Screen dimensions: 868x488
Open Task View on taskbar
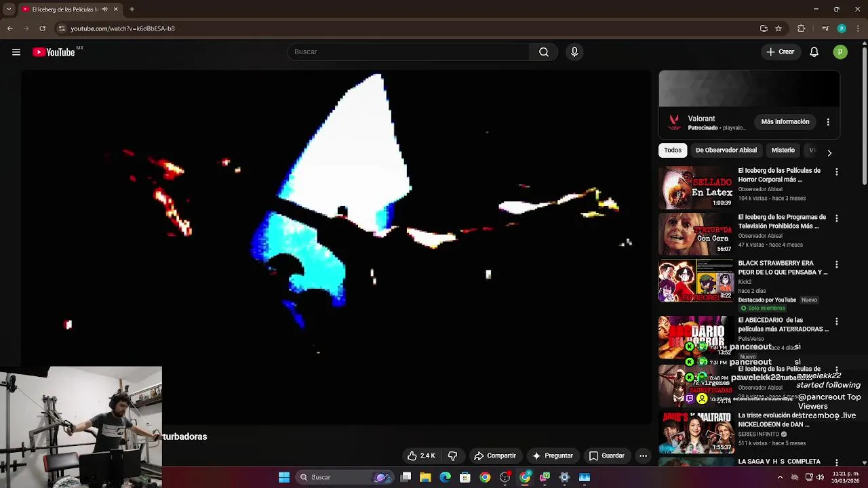coord(406,477)
